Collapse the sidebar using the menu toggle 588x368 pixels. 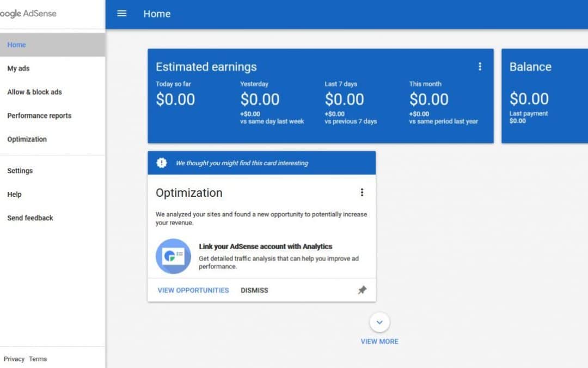[x=121, y=14]
